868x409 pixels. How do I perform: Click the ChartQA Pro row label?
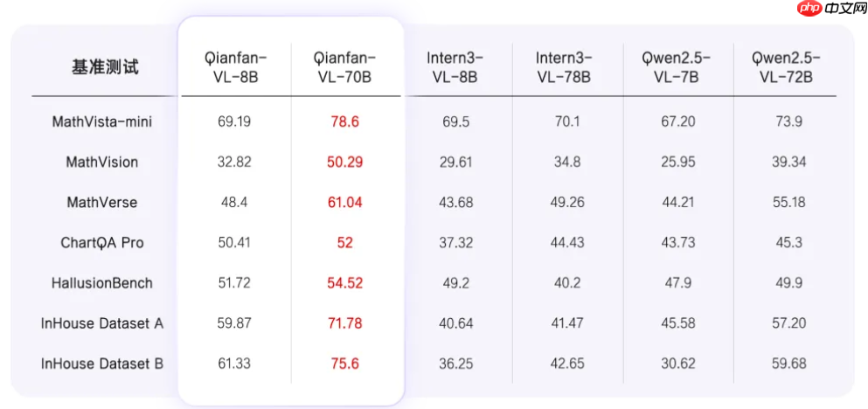(102, 242)
